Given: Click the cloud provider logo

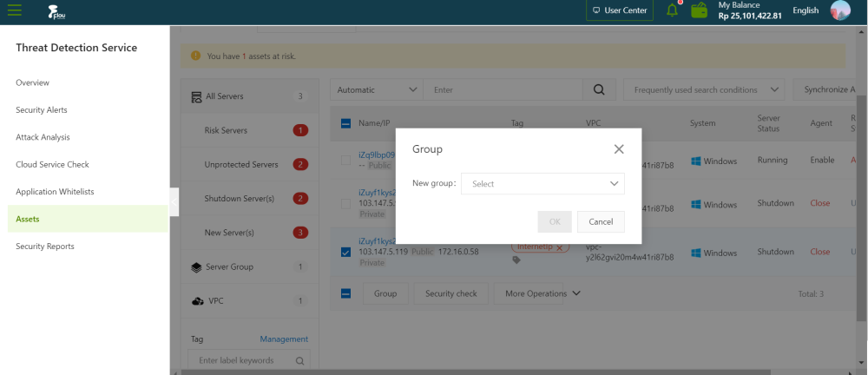Looking at the screenshot, I should tap(56, 11).
